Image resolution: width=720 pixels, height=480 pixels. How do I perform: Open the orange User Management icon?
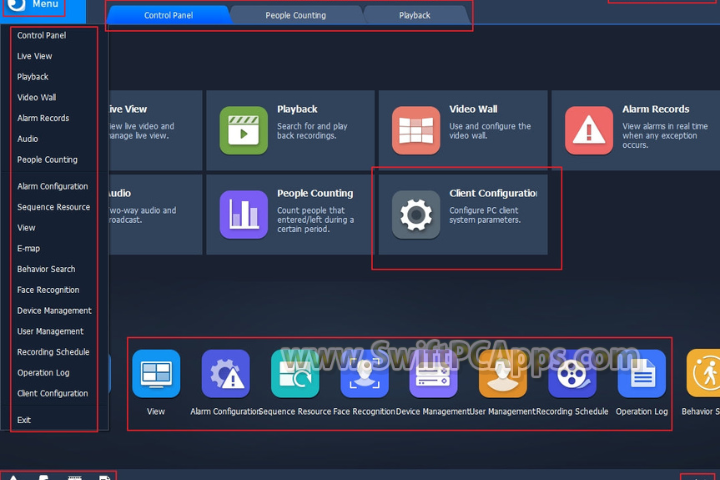503,373
